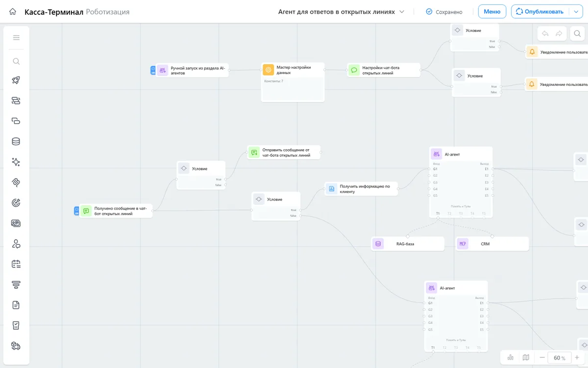
Task: Select the Получено сообщение в чат-бот node
Action: click(116, 211)
